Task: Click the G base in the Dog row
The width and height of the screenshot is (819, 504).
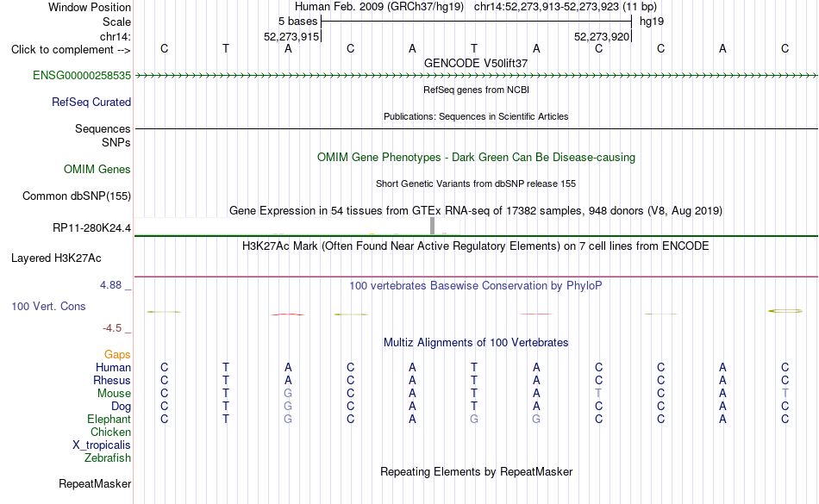Action: point(288,407)
